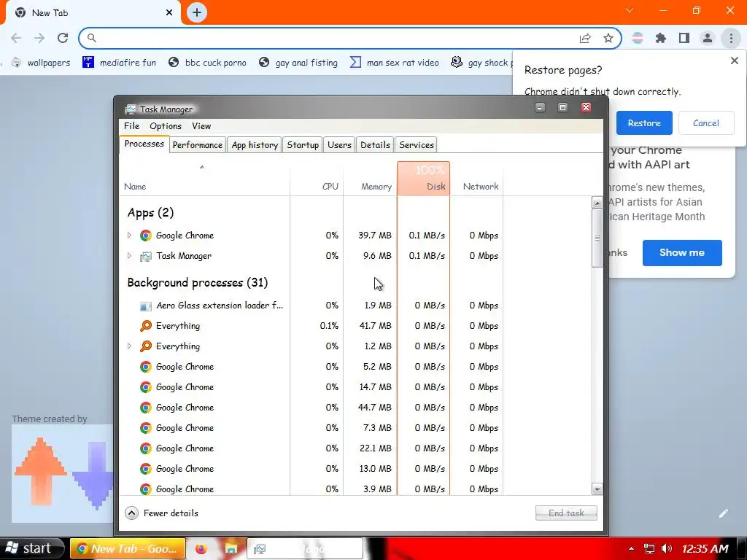
Task: Click the File Explorer taskbar icon
Action: (231, 548)
